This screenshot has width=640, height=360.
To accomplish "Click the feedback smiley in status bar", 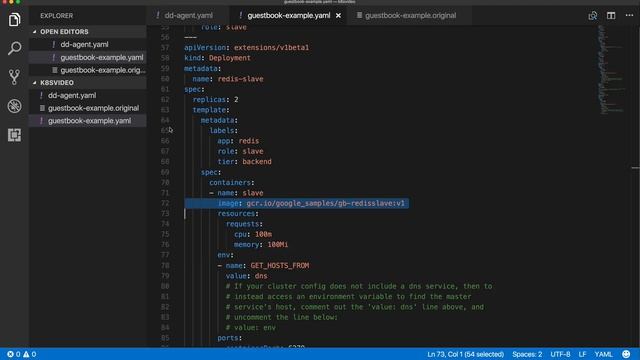I will [x=626, y=354].
